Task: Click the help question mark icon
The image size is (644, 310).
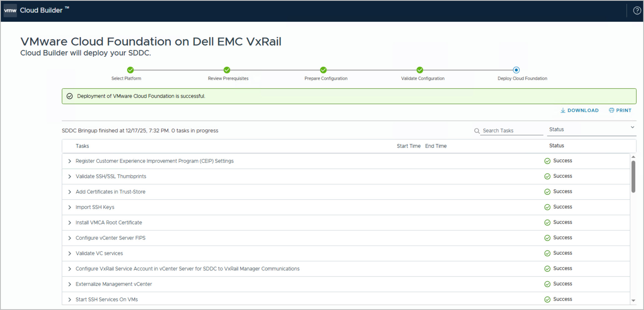Action: click(x=637, y=11)
